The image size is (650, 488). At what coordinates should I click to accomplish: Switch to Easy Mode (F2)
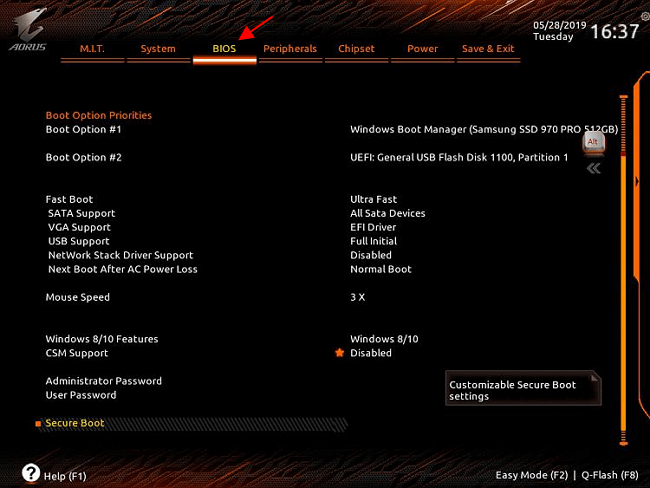532,475
